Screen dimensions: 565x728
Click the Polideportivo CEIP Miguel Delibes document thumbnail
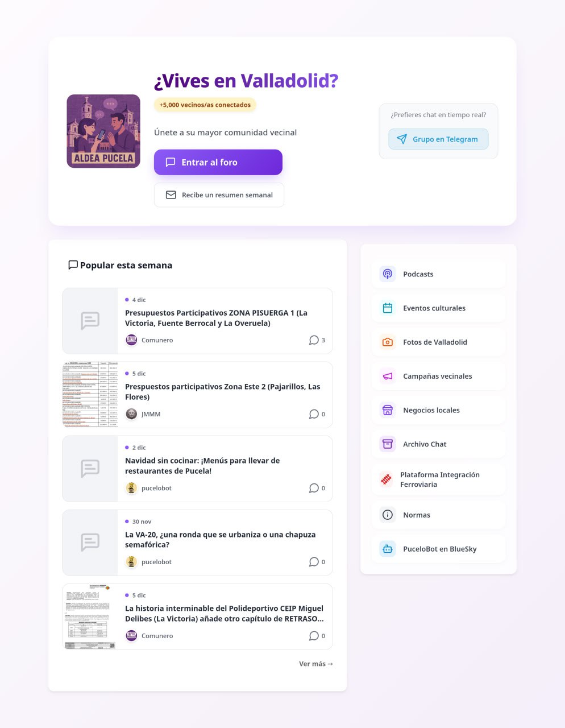coord(90,617)
